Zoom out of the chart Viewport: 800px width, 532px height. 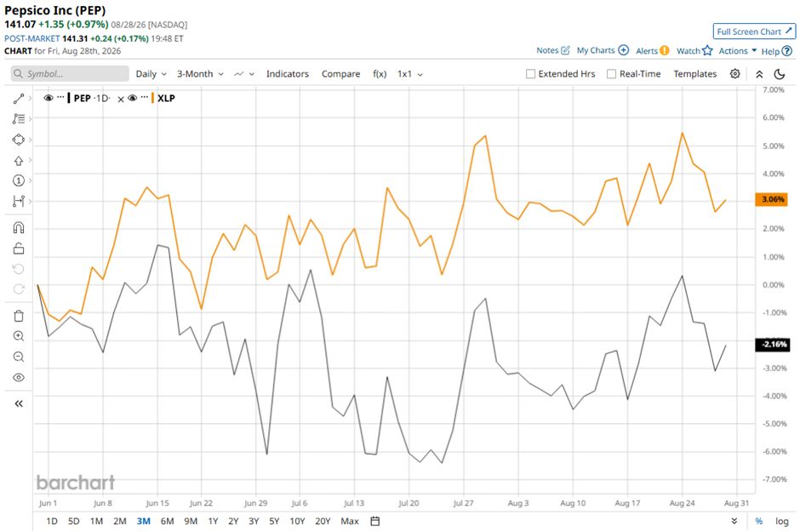[19, 357]
